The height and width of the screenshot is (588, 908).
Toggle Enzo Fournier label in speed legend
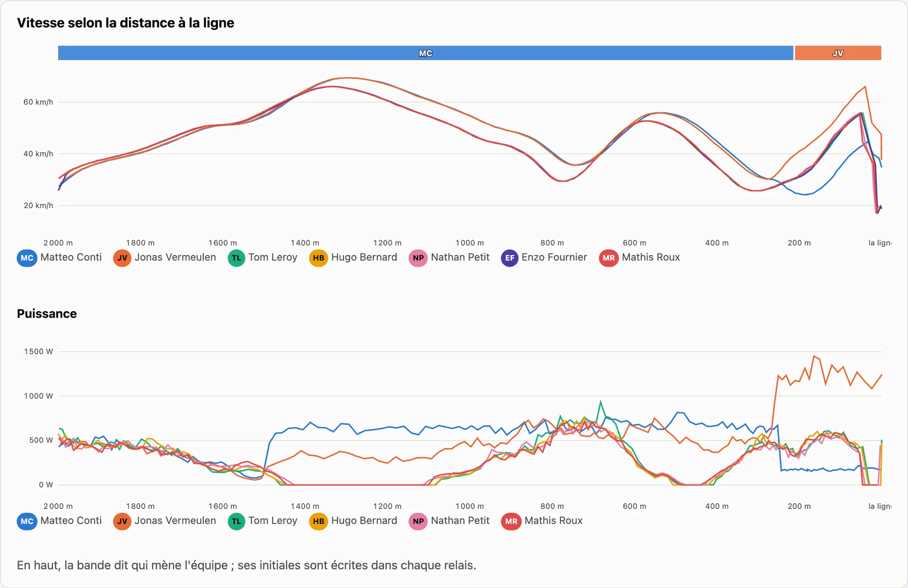554,257
